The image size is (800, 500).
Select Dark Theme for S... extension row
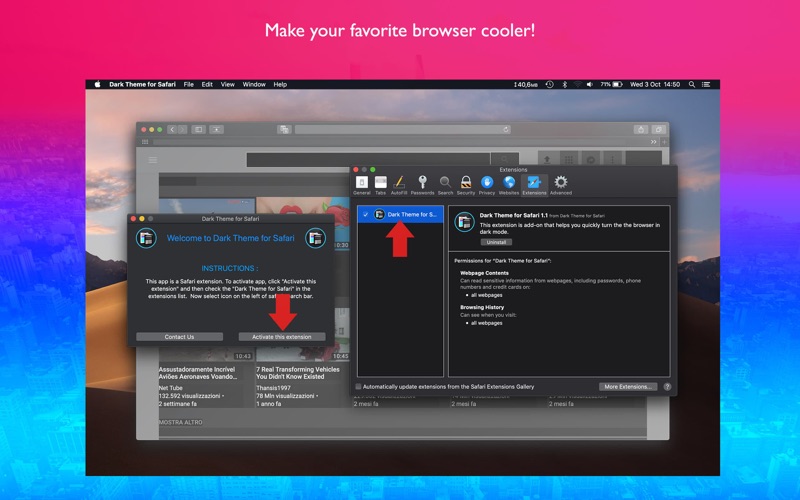tap(401, 214)
